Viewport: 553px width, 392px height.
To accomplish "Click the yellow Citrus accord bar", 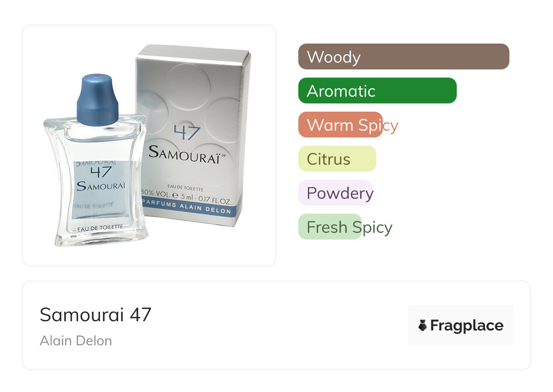I will [x=337, y=159].
